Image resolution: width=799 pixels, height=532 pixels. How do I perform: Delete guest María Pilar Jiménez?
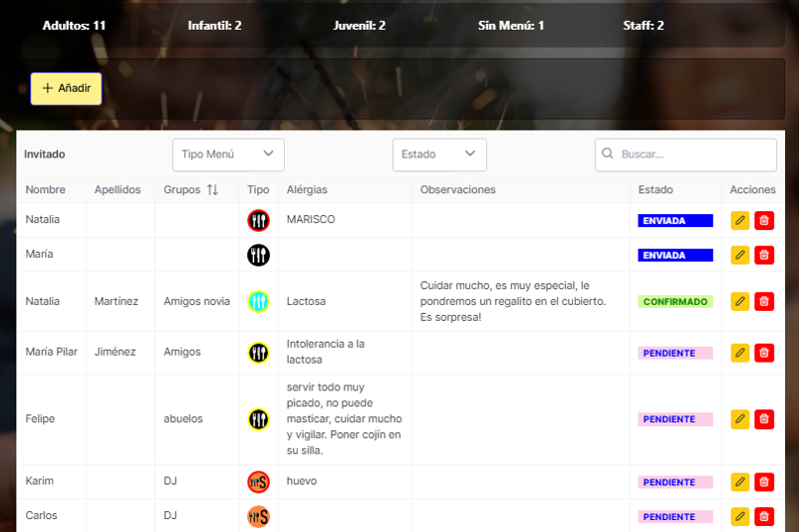[764, 353]
